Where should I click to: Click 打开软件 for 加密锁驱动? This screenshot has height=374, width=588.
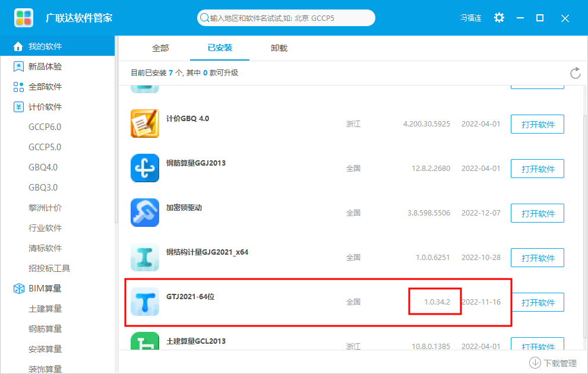538,213
